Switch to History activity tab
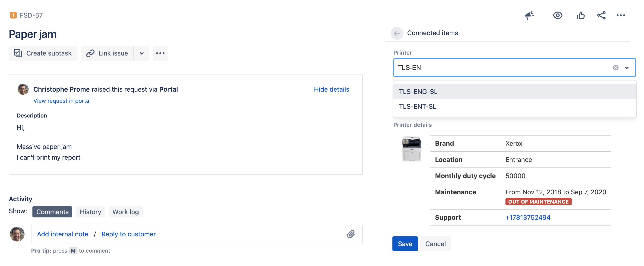 [90, 212]
